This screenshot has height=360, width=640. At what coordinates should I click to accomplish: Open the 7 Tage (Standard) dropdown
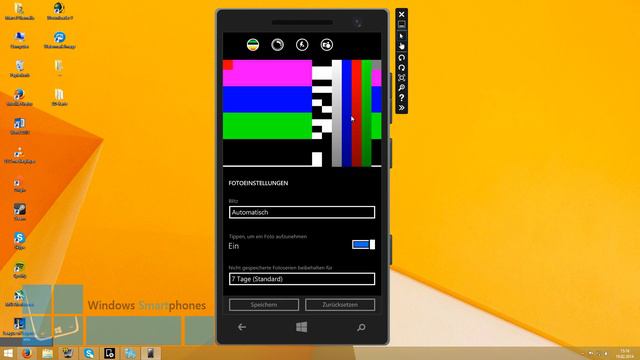[x=302, y=279]
